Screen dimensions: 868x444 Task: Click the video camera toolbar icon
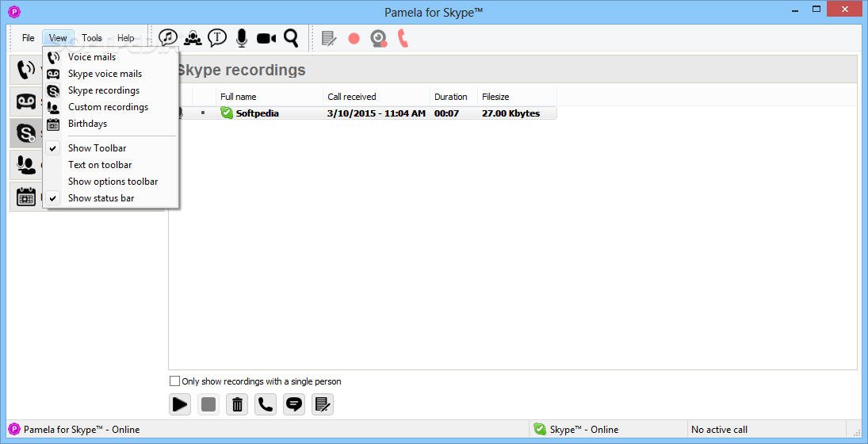tap(266, 38)
